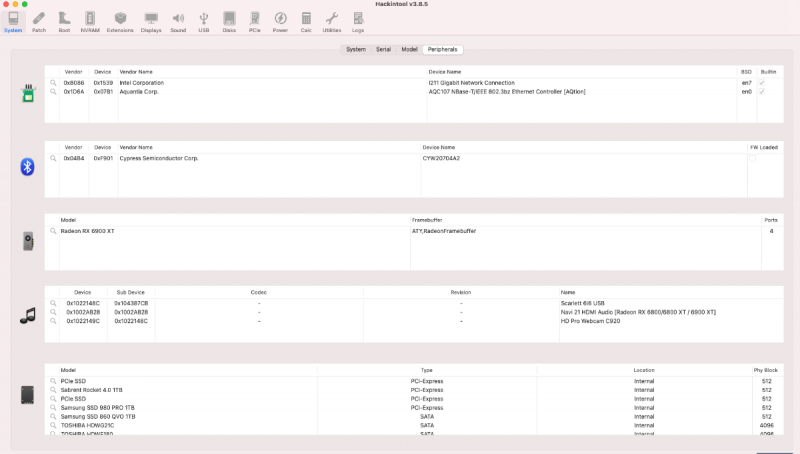Click magnifier icon for Radeon RX 6900 XT
Screen dimensions: 800x454
pos(53,231)
